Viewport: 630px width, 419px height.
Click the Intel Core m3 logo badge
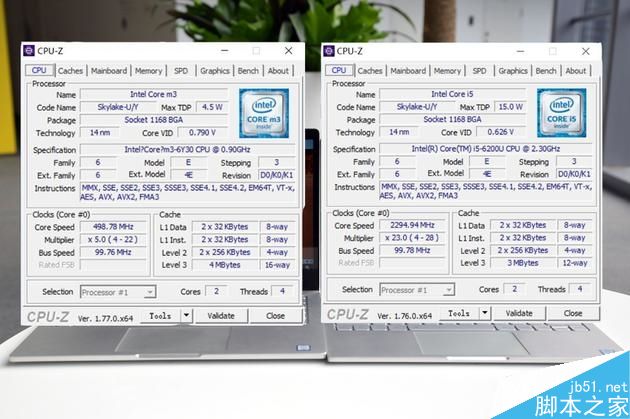coord(265,113)
